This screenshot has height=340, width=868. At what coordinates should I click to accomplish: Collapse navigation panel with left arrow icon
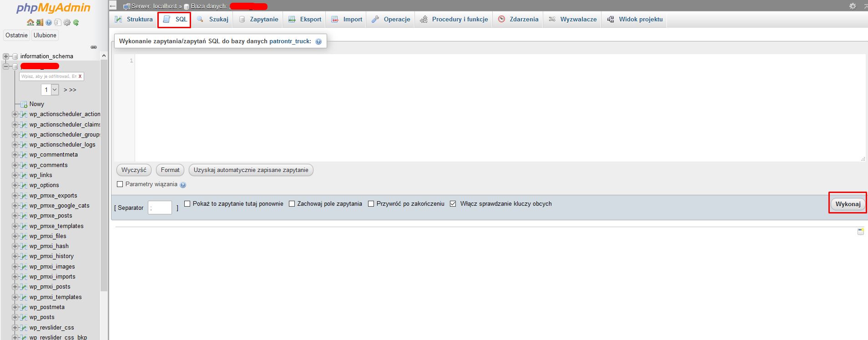pyautogui.click(x=113, y=6)
